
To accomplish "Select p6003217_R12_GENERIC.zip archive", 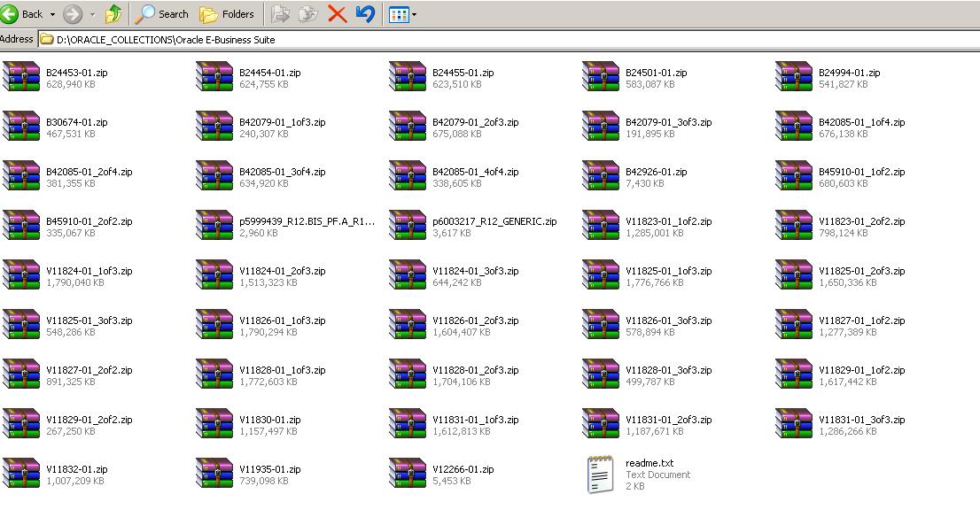I will click(x=494, y=221).
